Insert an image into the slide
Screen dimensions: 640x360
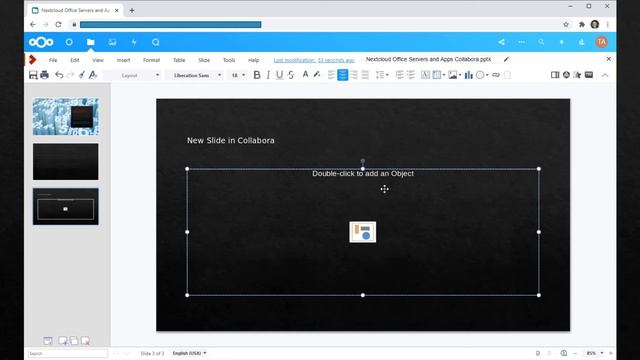(452, 75)
